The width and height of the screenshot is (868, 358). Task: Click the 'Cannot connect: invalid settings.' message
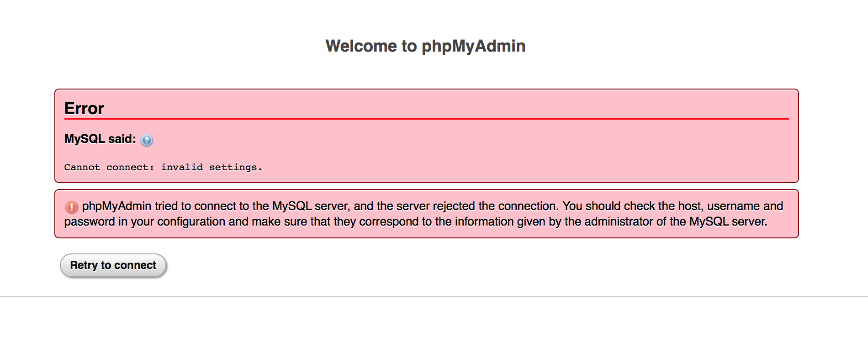point(163,168)
